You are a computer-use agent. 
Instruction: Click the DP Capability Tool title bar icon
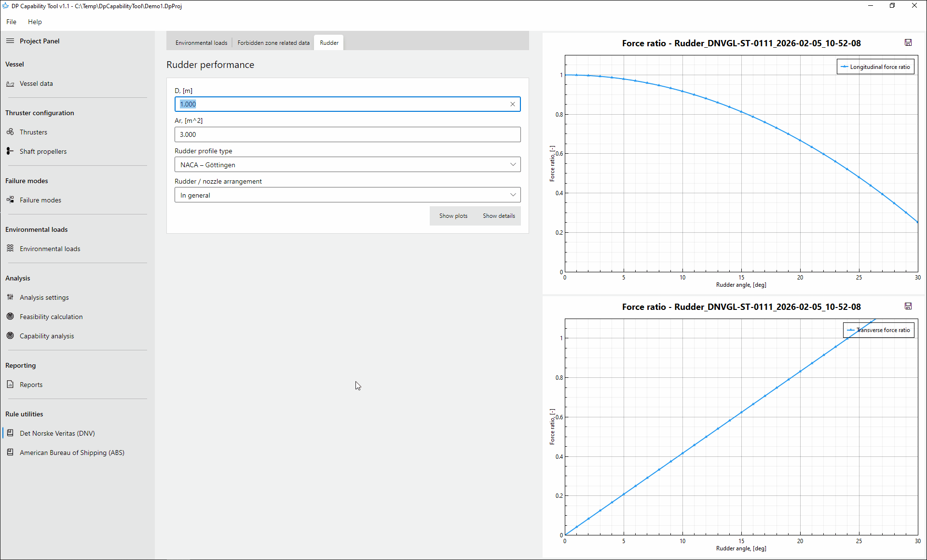click(x=6, y=6)
